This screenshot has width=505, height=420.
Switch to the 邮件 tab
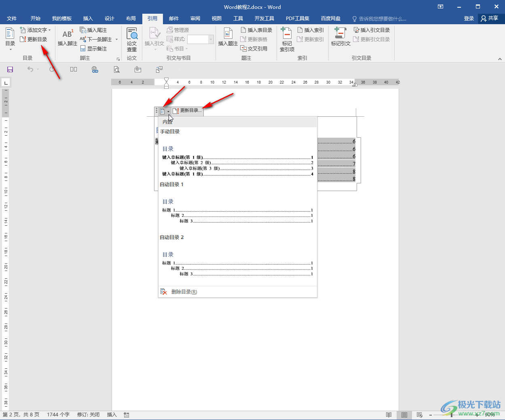click(174, 19)
